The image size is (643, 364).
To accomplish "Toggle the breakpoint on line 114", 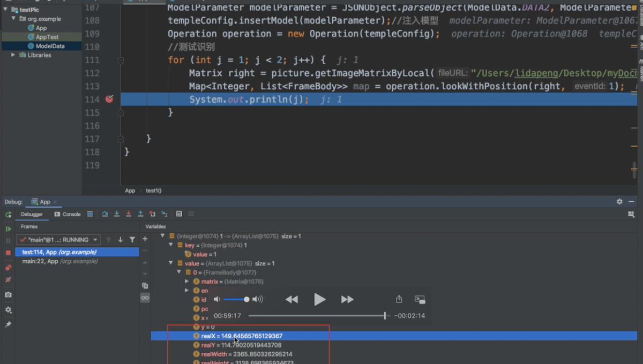I will coord(109,99).
